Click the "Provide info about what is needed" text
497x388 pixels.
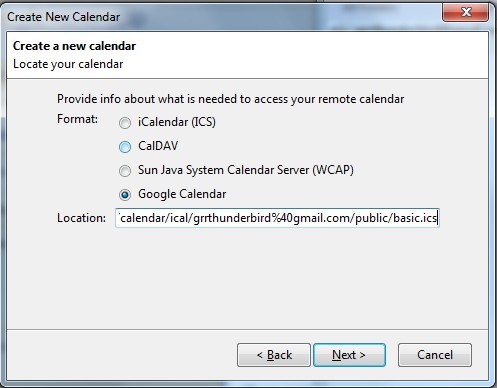coord(148,99)
